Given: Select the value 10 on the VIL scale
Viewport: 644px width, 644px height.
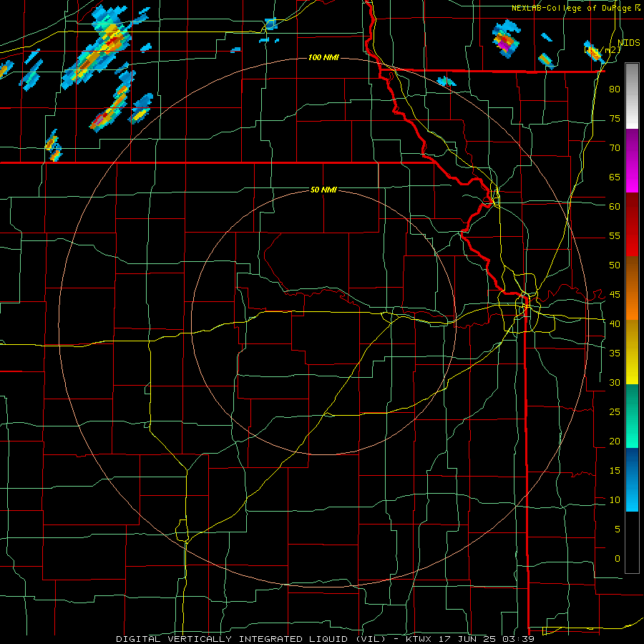Looking at the screenshot, I should pos(615,500).
